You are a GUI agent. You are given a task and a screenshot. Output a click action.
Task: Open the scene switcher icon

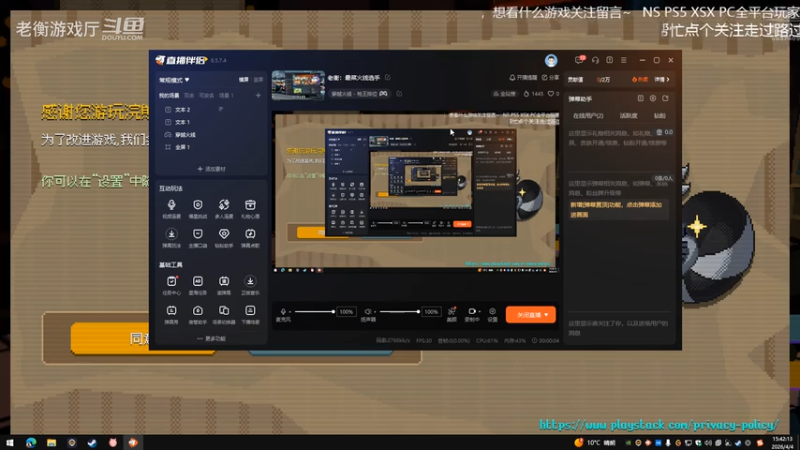point(223,311)
